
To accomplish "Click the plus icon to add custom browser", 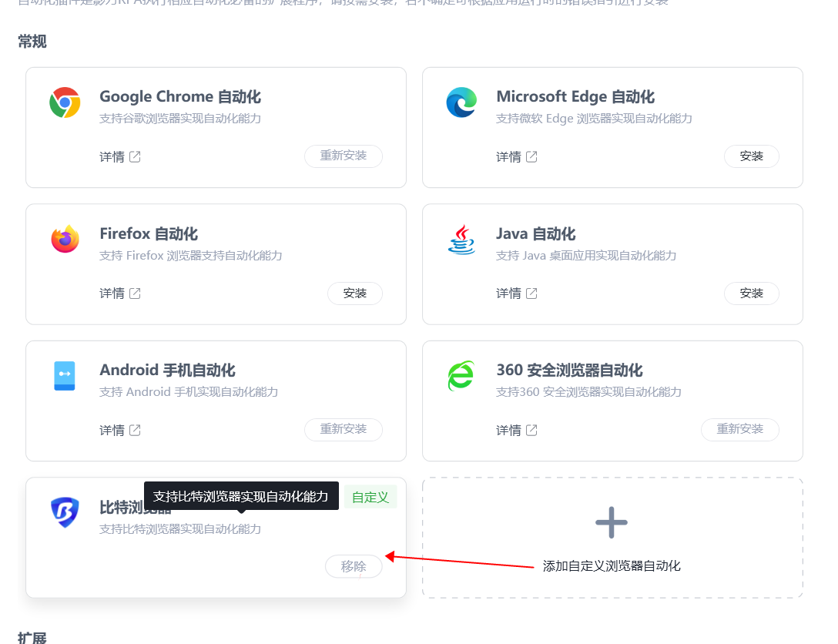I will tap(612, 522).
